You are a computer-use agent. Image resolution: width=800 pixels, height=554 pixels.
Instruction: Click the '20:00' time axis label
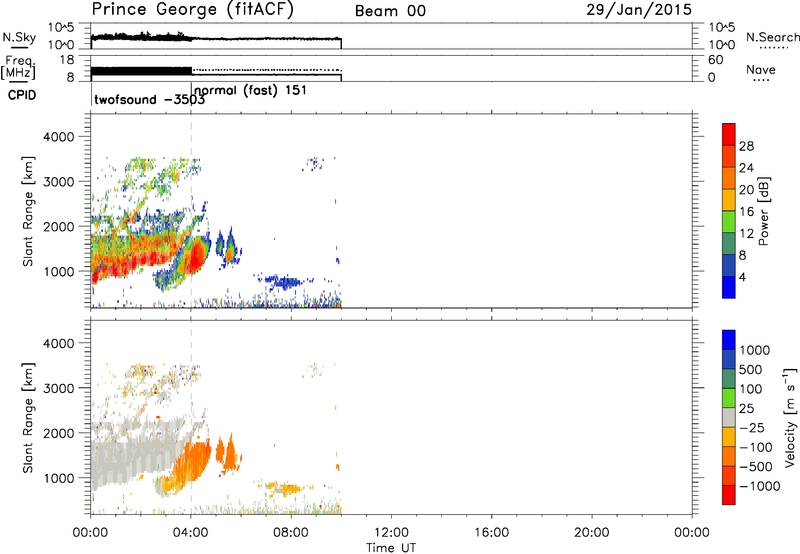[592, 533]
